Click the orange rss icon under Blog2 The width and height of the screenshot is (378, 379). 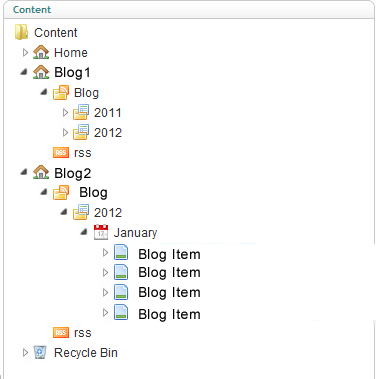61,332
